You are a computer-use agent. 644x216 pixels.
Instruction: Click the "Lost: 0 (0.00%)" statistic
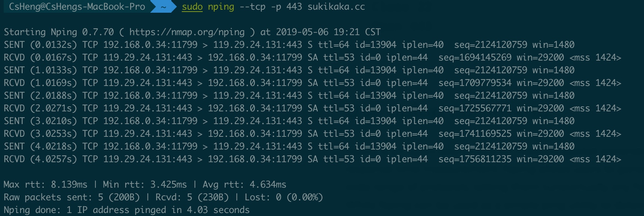coord(283,197)
